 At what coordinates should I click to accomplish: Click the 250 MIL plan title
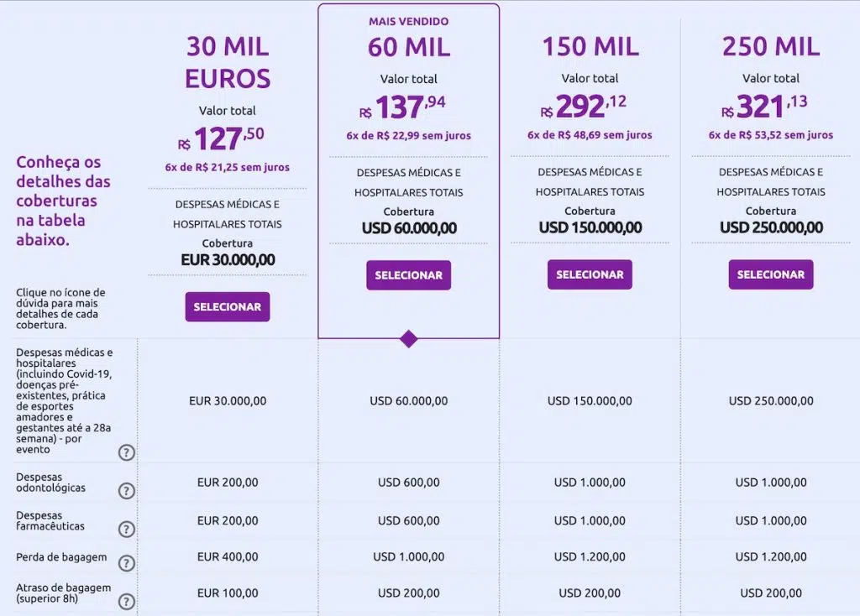point(769,48)
